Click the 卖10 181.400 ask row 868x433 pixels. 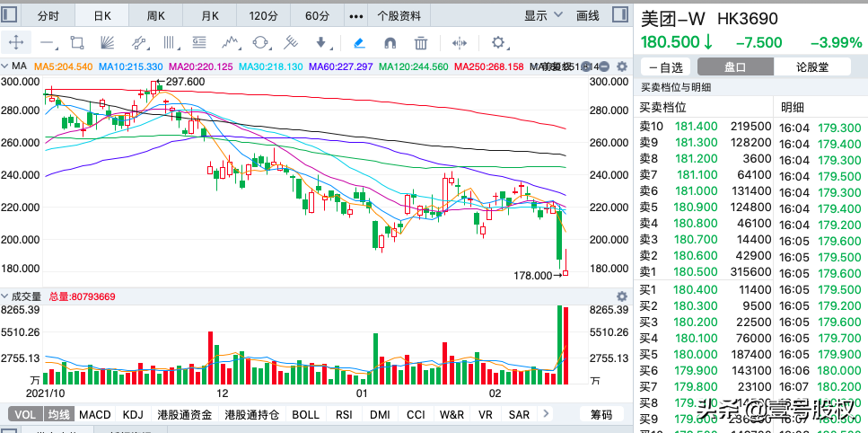tap(706, 127)
